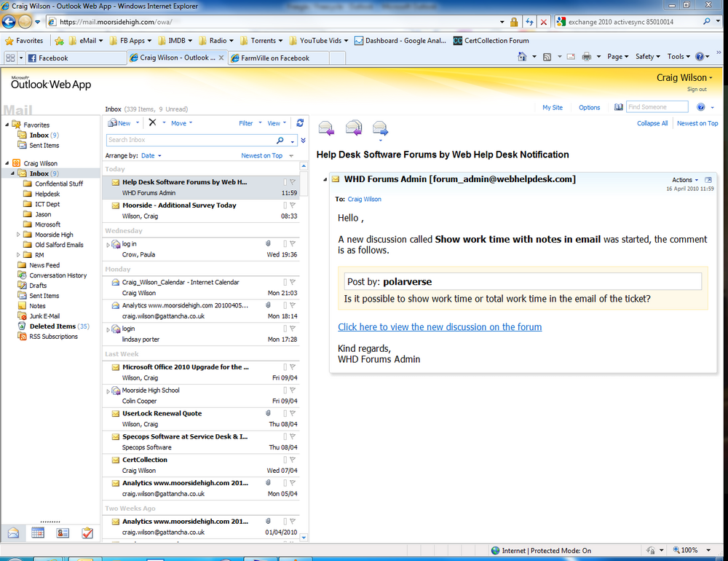Click the Sign out link

697,89
